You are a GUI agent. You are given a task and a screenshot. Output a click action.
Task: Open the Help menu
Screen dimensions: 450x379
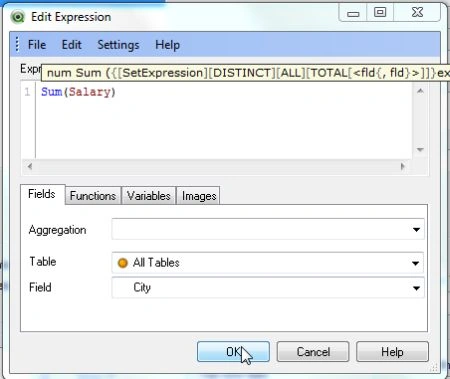point(167,45)
